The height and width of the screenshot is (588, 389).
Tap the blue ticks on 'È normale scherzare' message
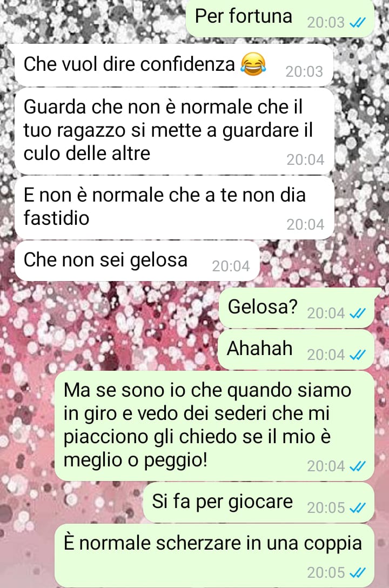coord(357,573)
